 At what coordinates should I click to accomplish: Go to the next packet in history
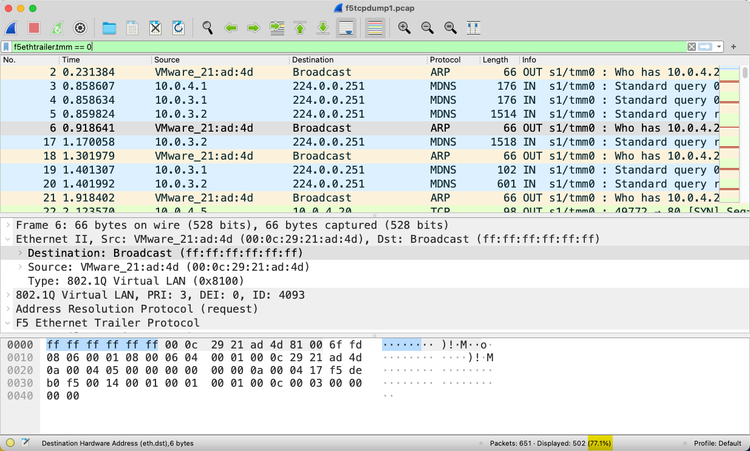[253, 27]
